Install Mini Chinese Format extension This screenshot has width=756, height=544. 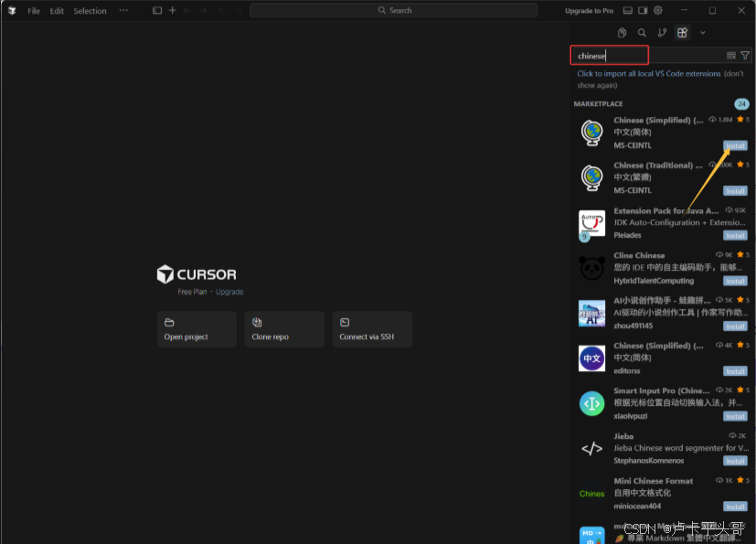tap(735, 507)
